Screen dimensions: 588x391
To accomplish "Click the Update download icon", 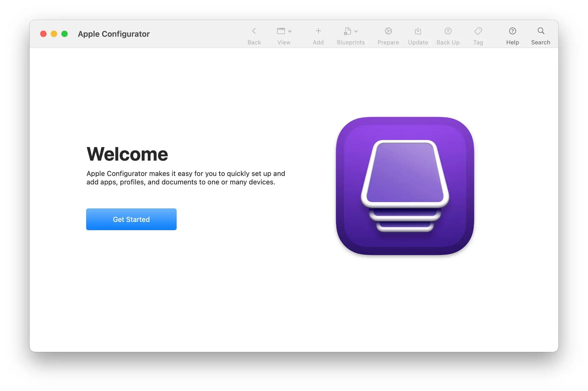I will [418, 31].
